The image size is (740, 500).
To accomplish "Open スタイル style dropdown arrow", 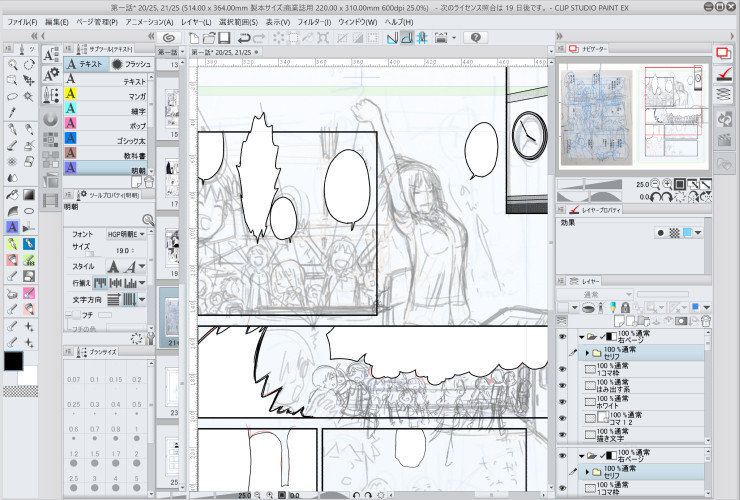I will click(141, 267).
